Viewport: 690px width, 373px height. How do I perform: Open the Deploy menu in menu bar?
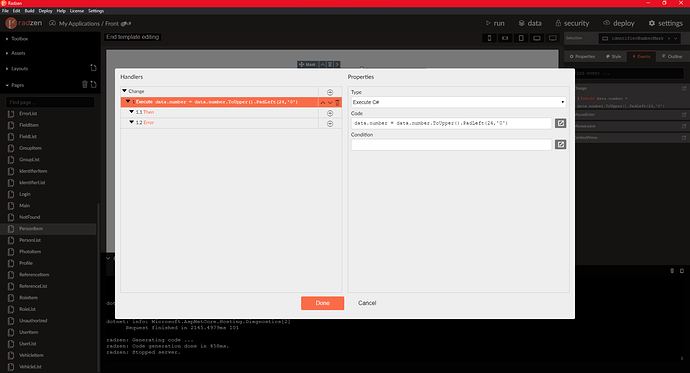[x=45, y=11]
